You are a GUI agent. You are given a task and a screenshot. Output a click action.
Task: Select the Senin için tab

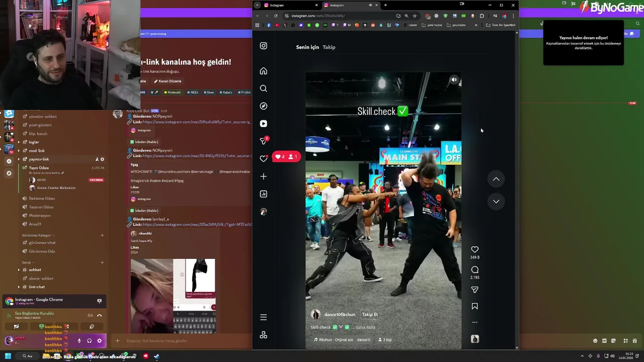307,47
